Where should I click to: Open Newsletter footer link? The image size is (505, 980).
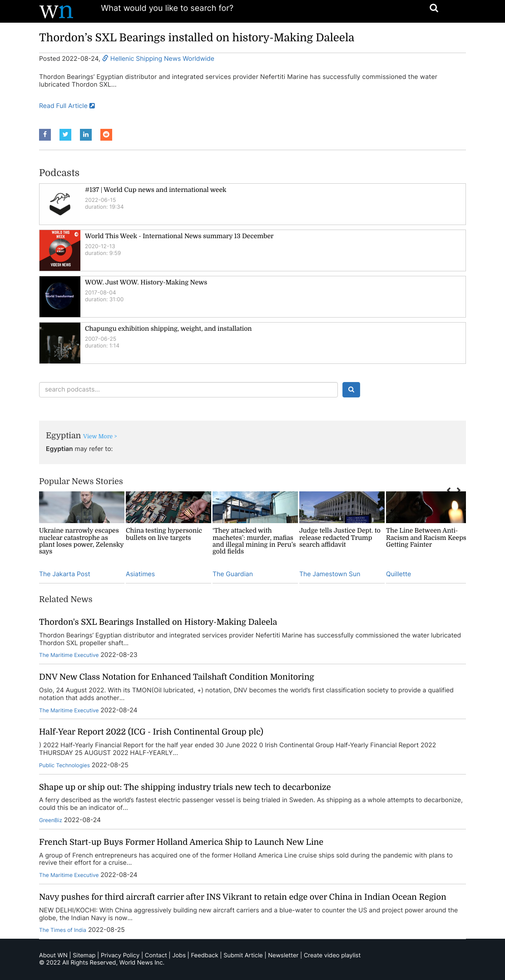coord(283,955)
